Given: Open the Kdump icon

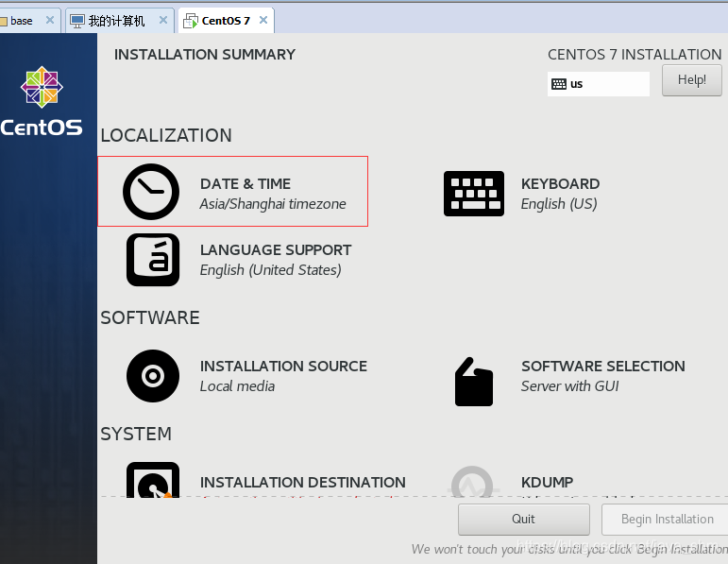Looking at the screenshot, I should 472,481.
